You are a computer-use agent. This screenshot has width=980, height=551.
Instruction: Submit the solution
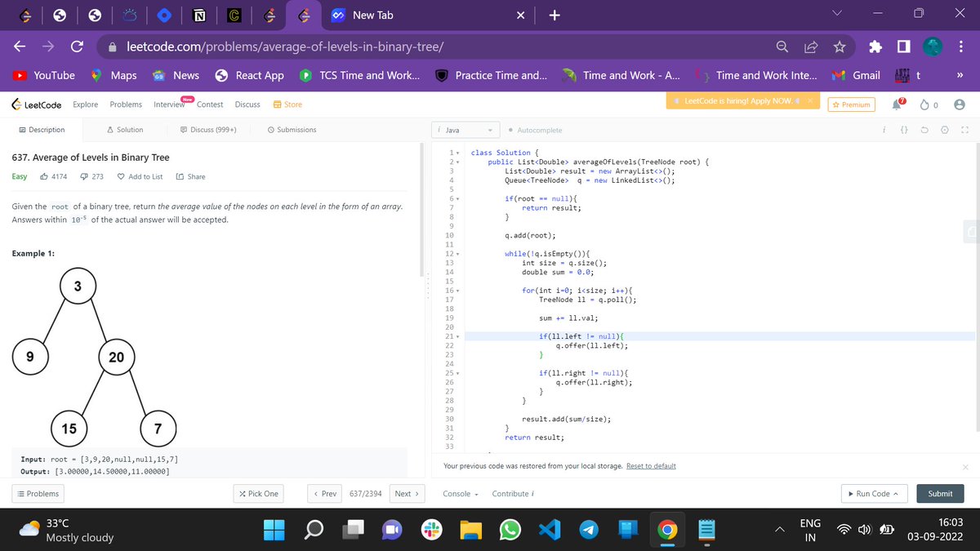click(x=940, y=494)
